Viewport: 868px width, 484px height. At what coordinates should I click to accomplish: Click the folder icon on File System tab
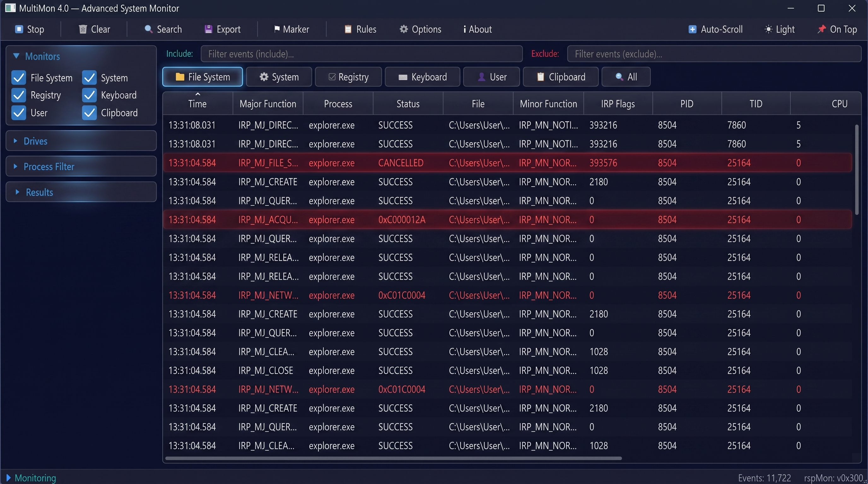180,77
